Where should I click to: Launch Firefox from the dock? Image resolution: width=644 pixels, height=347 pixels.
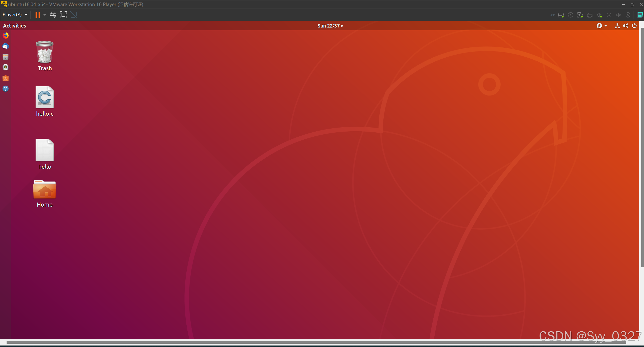coord(6,35)
